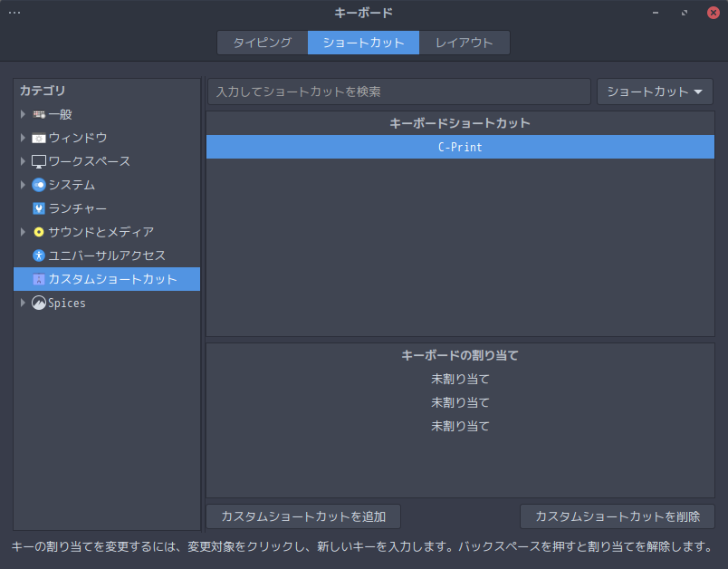Select the C-Print shortcut row

point(460,147)
